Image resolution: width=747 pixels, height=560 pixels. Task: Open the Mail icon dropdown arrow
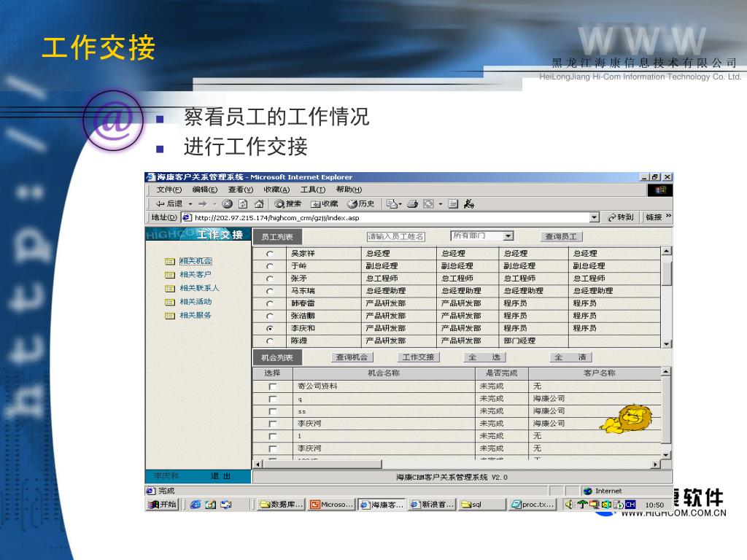tap(400, 204)
